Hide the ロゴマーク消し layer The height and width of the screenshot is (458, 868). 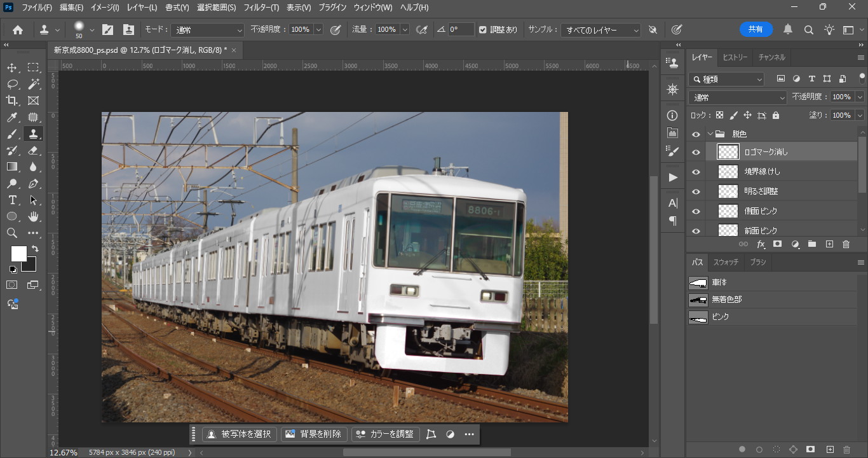[x=696, y=152]
